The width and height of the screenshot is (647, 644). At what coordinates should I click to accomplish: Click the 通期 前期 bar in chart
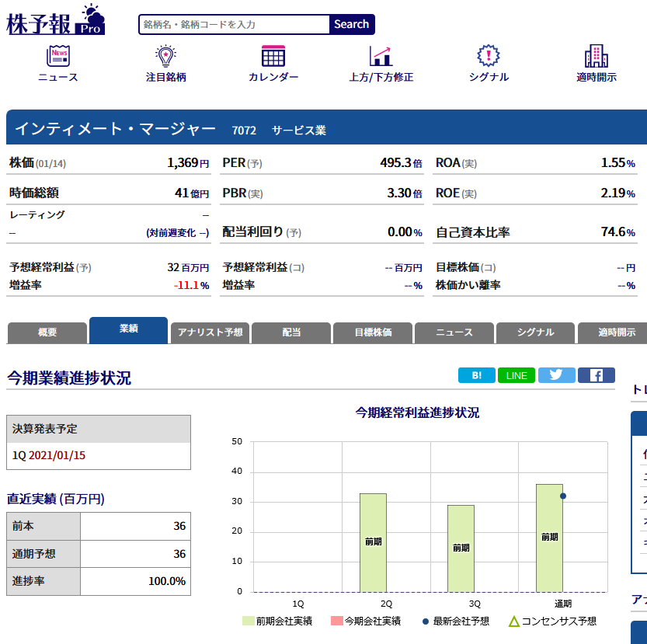pyautogui.click(x=549, y=538)
